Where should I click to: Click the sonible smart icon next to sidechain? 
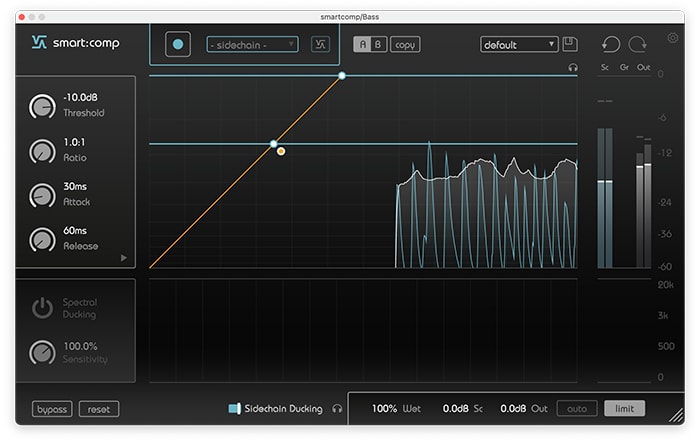pos(320,45)
